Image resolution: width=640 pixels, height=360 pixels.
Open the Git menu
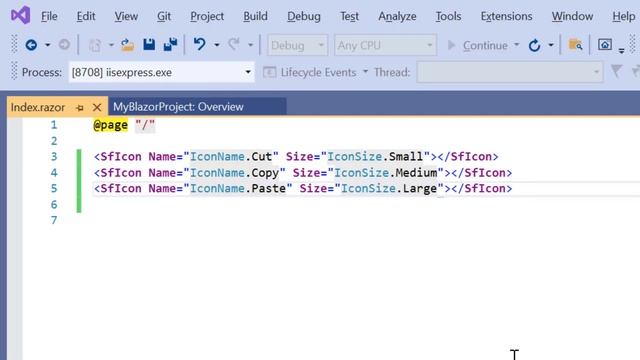(164, 16)
